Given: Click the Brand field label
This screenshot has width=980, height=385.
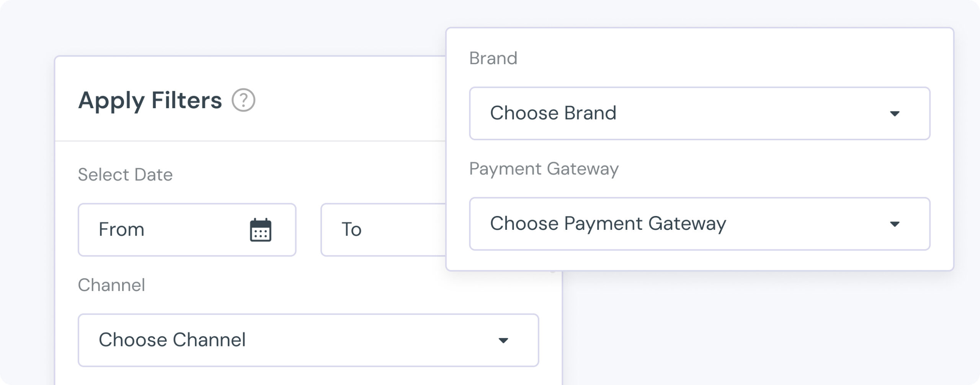Looking at the screenshot, I should (493, 58).
